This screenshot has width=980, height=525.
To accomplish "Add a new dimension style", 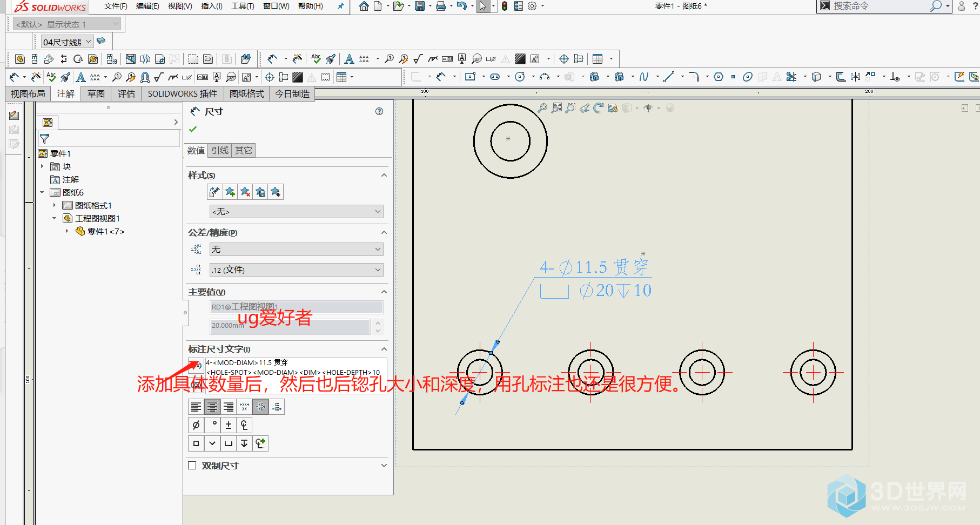I will 230,192.
